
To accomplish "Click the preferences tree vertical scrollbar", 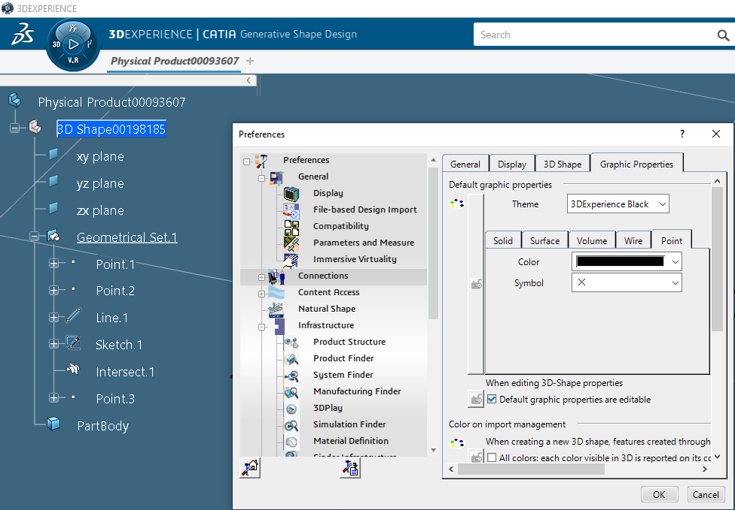I will 433,242.
